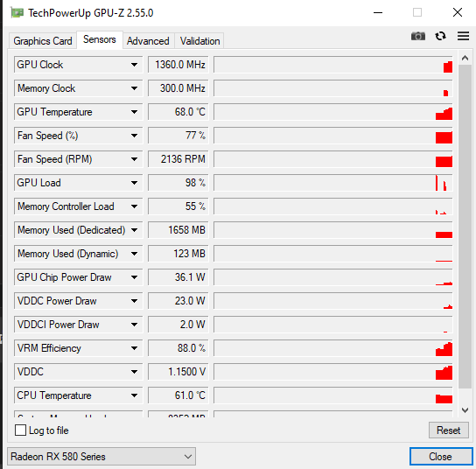Click the CPU Temperature history graph
476x469 pixels.
(x=333, y=395)
